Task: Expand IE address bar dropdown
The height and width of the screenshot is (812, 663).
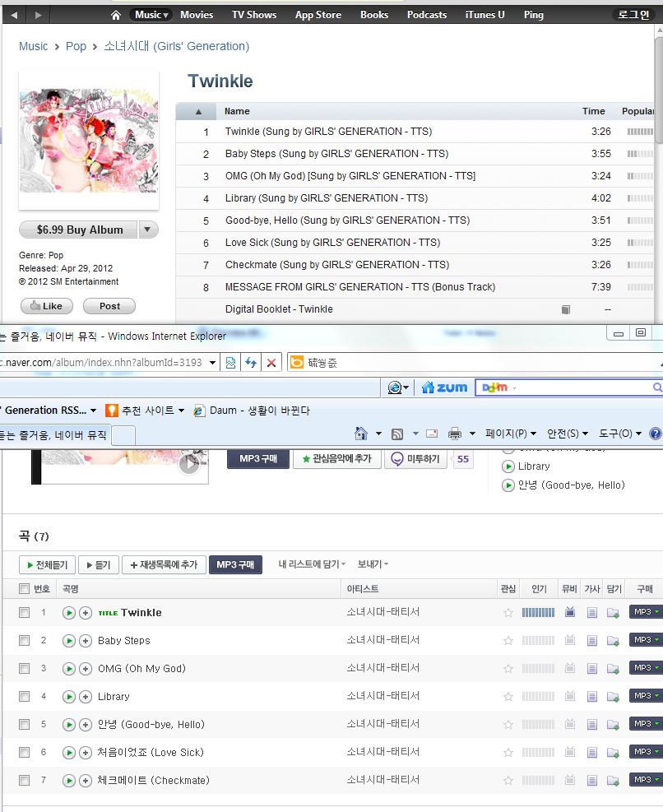Action: point(212,363)
